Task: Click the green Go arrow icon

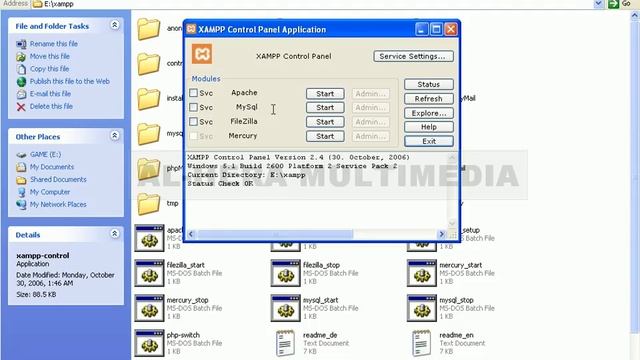Action: coord(613,4)
